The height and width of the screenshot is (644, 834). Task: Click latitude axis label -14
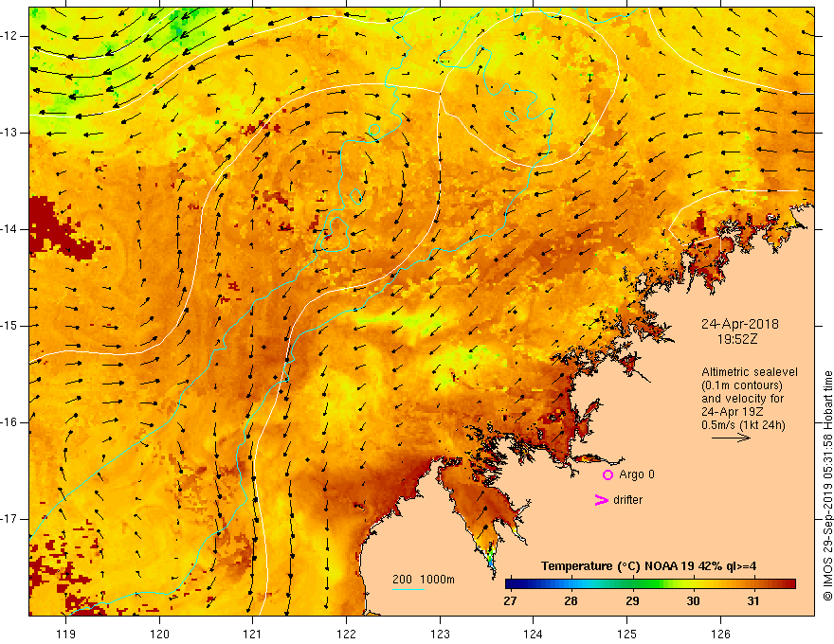9,229
